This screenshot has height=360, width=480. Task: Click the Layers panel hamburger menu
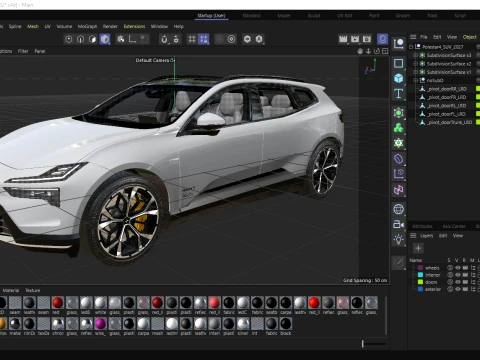click(x=413, y=236)
